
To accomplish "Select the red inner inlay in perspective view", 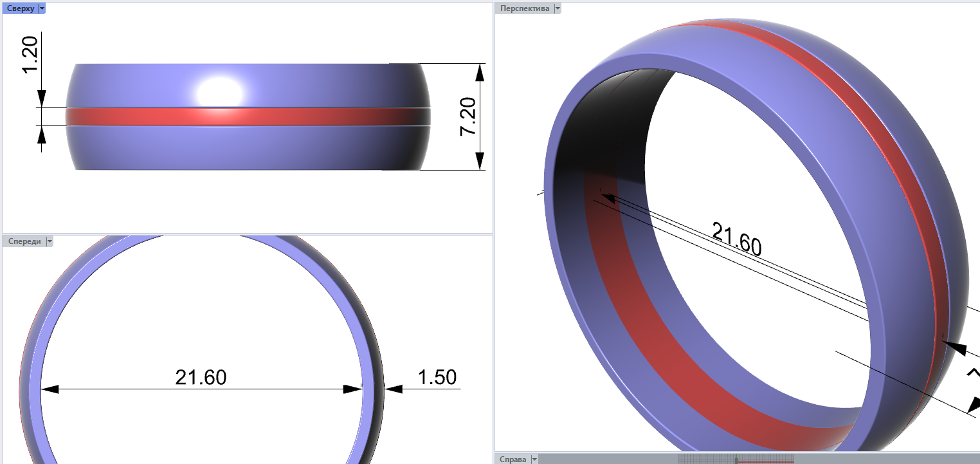I will pyautogui.click(x=643, y=335).
